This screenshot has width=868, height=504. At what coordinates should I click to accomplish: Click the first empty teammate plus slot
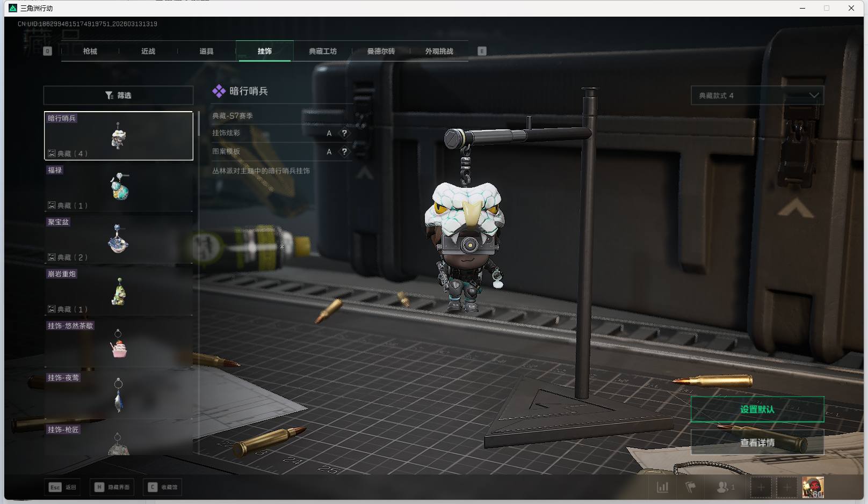(x=761, y=487)
